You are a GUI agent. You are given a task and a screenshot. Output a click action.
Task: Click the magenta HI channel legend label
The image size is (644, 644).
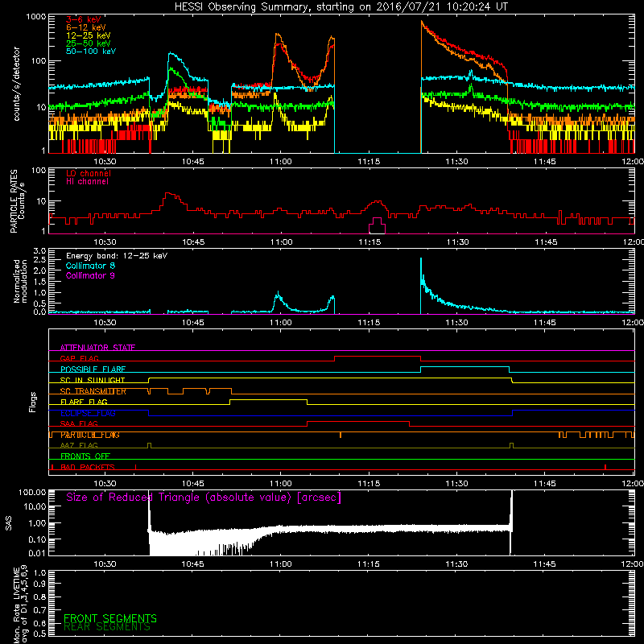tap(87, 182)
